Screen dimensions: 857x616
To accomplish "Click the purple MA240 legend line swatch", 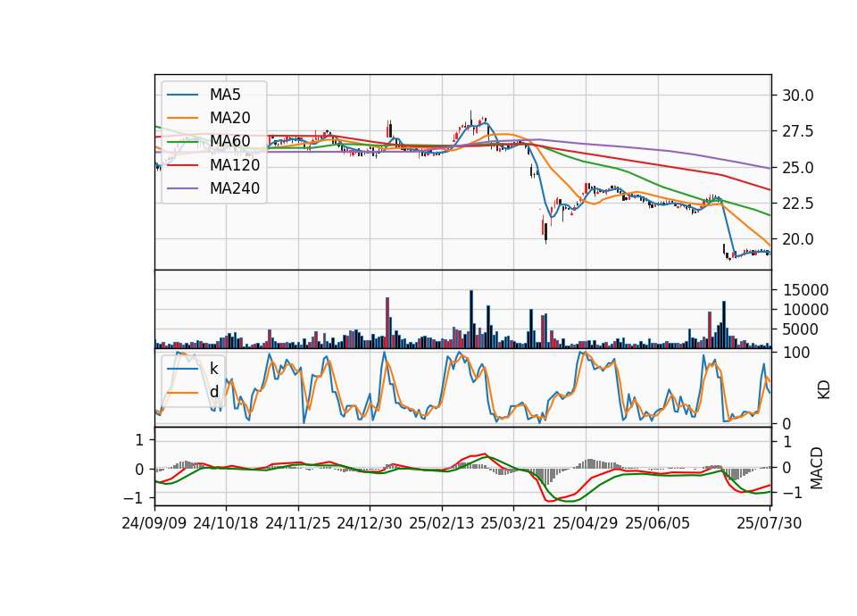I will click(x=182, y=188).
